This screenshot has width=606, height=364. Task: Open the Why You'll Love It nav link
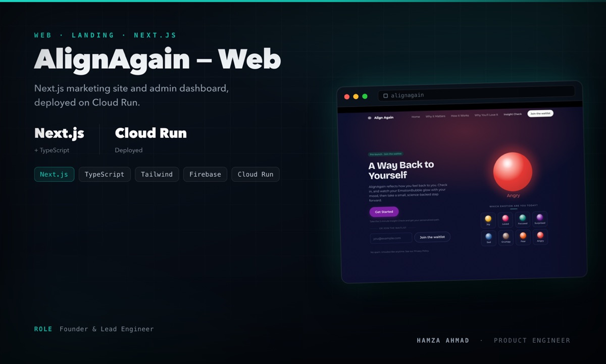click(x=486, y=115)
